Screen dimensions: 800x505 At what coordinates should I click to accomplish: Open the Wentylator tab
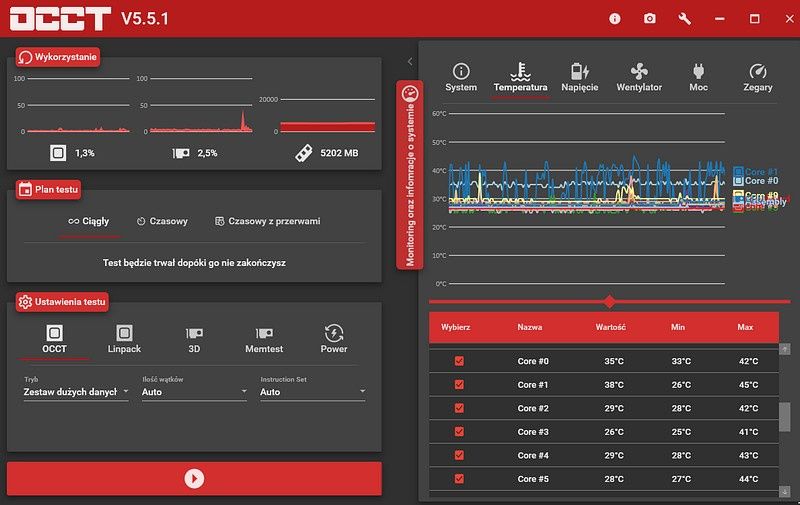tap(639, 78)
